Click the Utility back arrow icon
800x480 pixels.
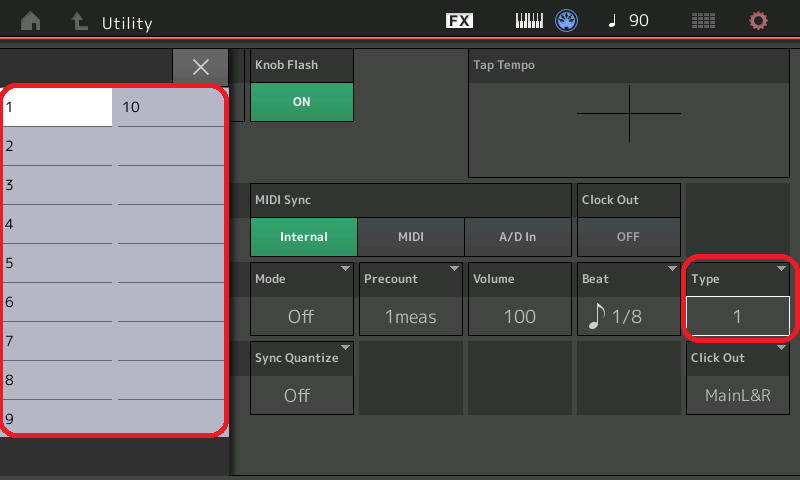pos(78,21)
